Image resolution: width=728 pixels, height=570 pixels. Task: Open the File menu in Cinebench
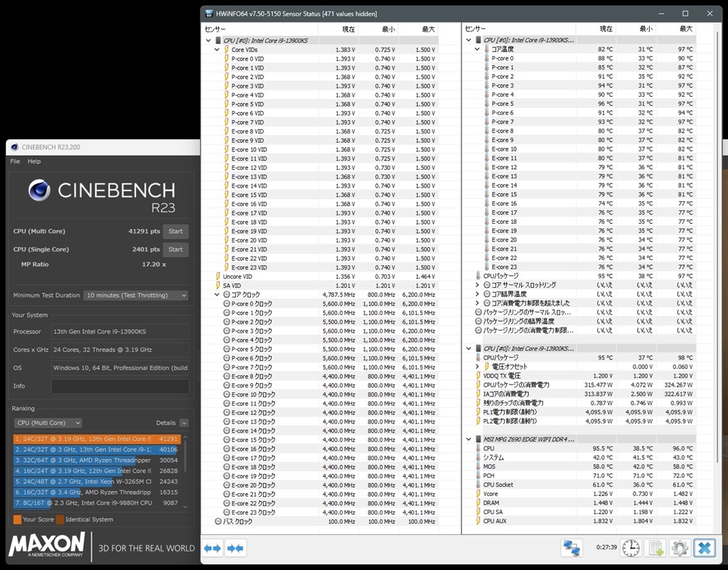(x=15, y=161)
